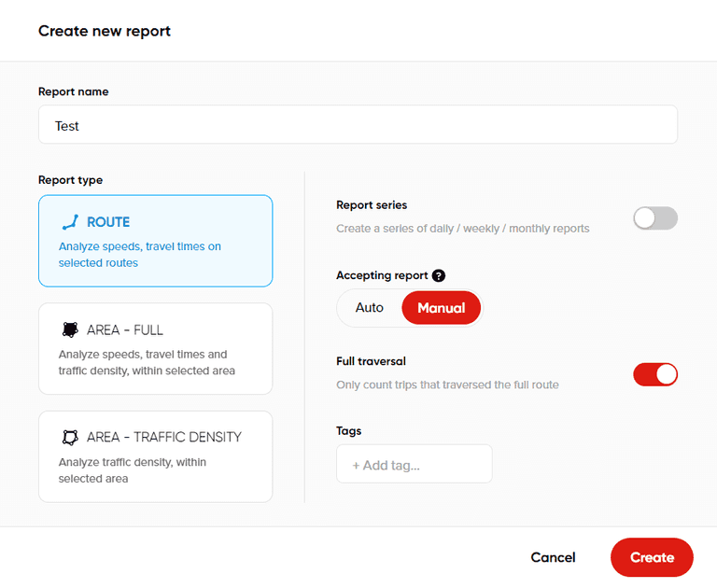Click the route path icon
Screen dimensions: 717x588
[69, 222]
